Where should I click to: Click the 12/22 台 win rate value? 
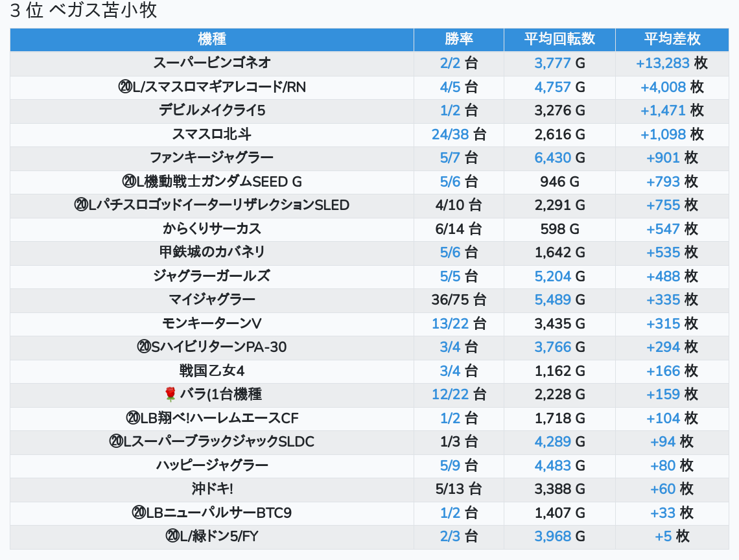(458, 394)
